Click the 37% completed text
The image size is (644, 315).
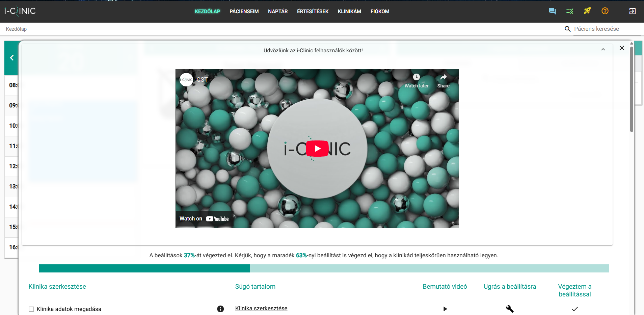(x=189, y=256)
